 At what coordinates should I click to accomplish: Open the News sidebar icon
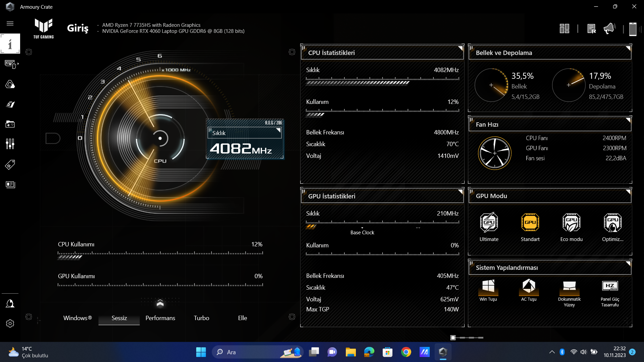(x=10, y=184)
